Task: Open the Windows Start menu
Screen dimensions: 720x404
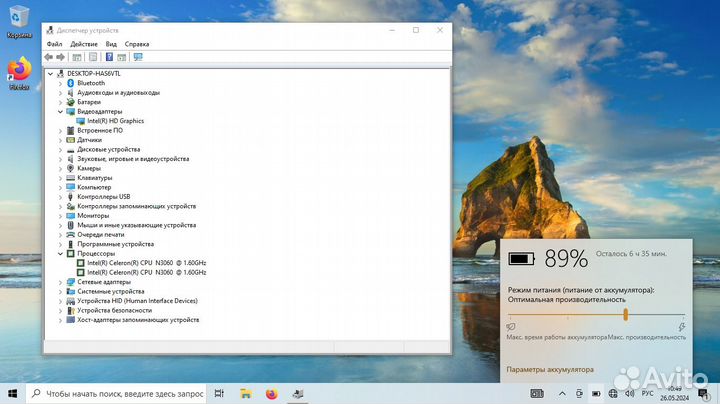Action: [12, 393]
